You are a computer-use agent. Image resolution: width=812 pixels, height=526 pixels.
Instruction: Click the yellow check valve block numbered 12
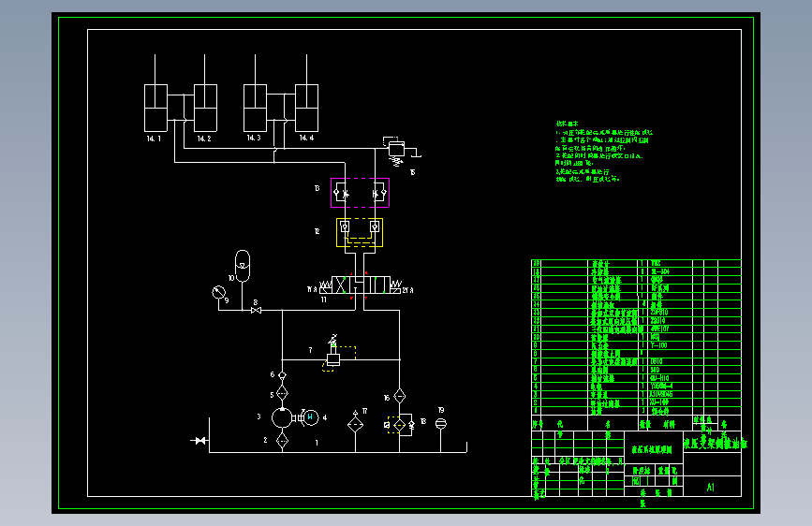pyautogui.click(x=360, y=232)
